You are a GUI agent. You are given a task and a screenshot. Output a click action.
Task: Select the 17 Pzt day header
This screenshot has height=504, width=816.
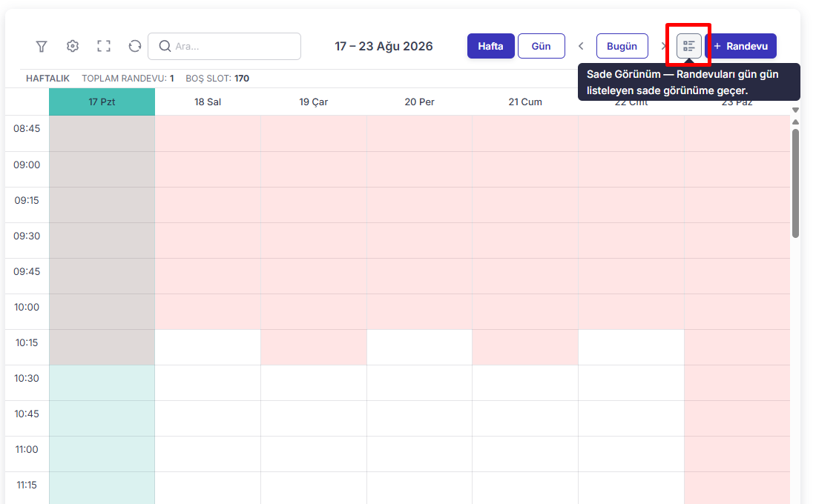tap(102, 102)
